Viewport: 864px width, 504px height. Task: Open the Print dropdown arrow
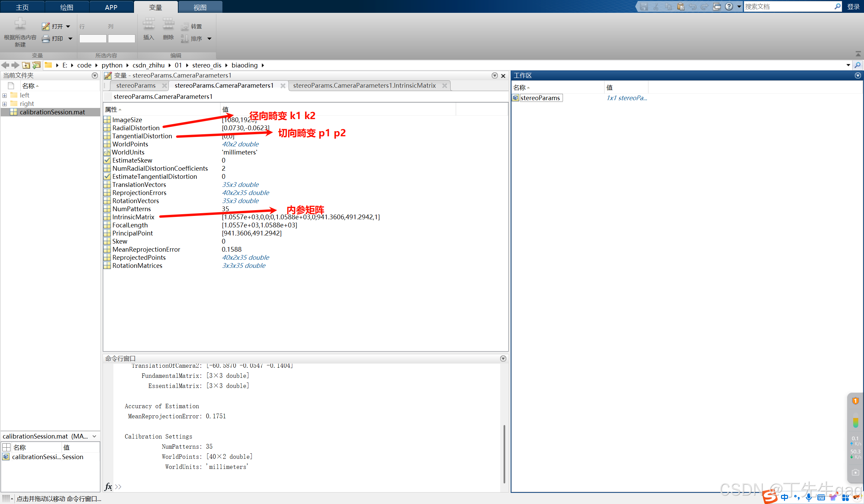coord(70,39)
